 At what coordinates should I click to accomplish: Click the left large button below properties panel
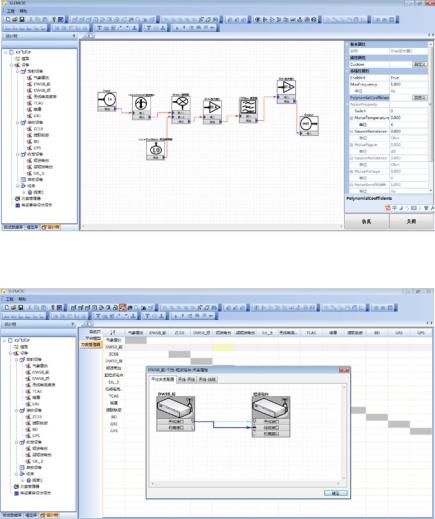tap(366, 221)
